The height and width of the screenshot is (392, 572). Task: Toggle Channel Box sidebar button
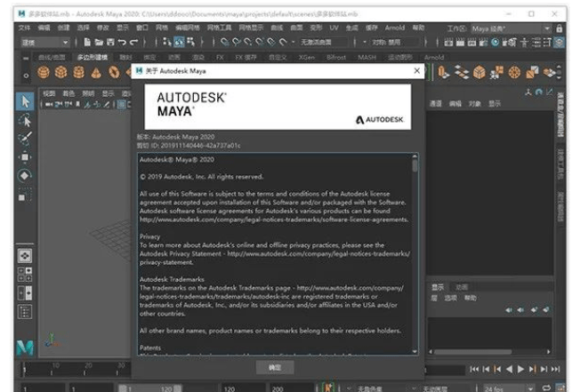(x=560, y=43)
